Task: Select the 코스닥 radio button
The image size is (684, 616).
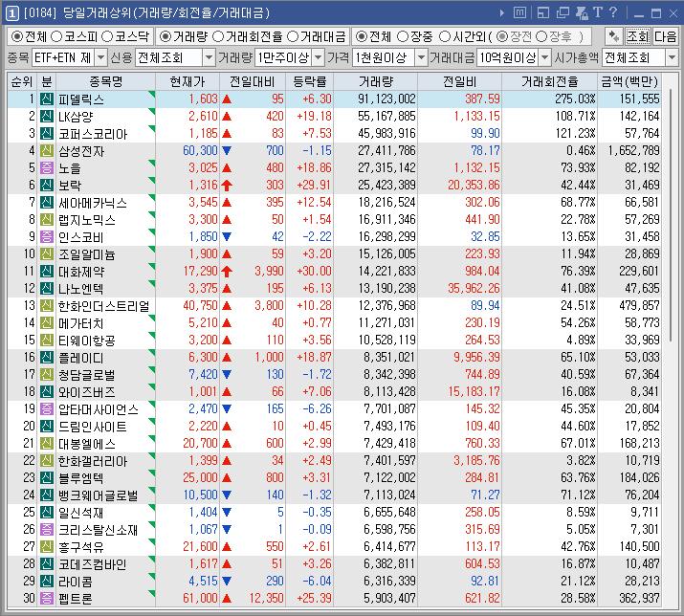Action: pyautogui.click(x=107, y=36)
